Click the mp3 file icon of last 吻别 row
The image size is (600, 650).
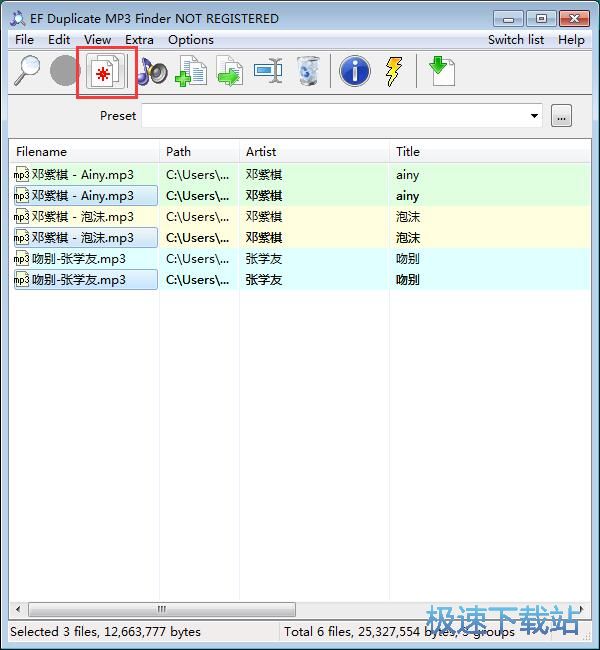point(22,280)
